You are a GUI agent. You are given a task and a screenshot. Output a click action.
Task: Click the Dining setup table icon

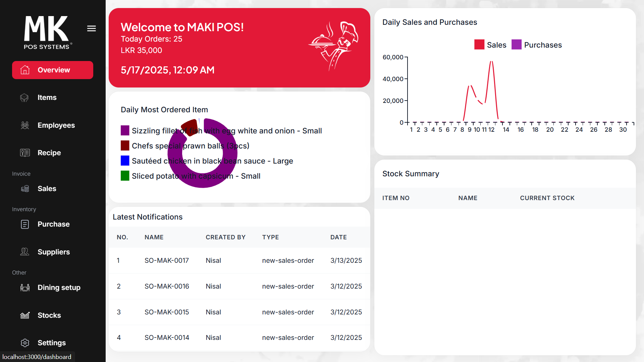(25, 288)
